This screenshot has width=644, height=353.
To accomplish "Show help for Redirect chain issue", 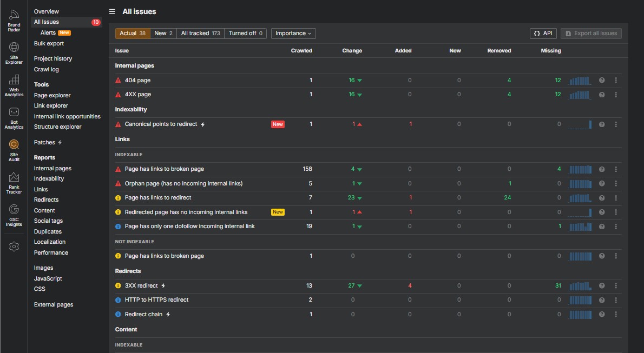I will pyautogui.click(x=602, y=315).
